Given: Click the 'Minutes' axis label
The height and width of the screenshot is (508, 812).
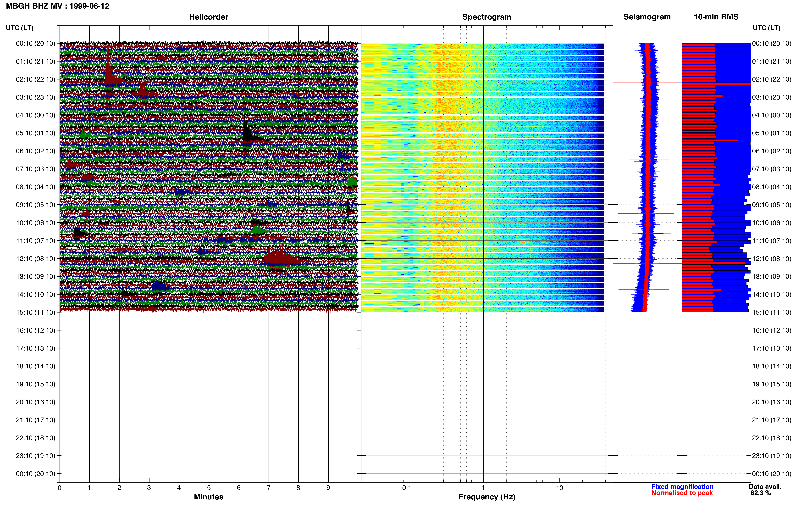Looking at the screenshot, I should pyautogui.click(x=209, y=497).
